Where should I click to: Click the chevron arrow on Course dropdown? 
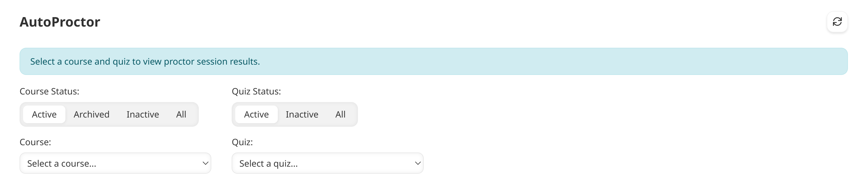pos(205,163)
